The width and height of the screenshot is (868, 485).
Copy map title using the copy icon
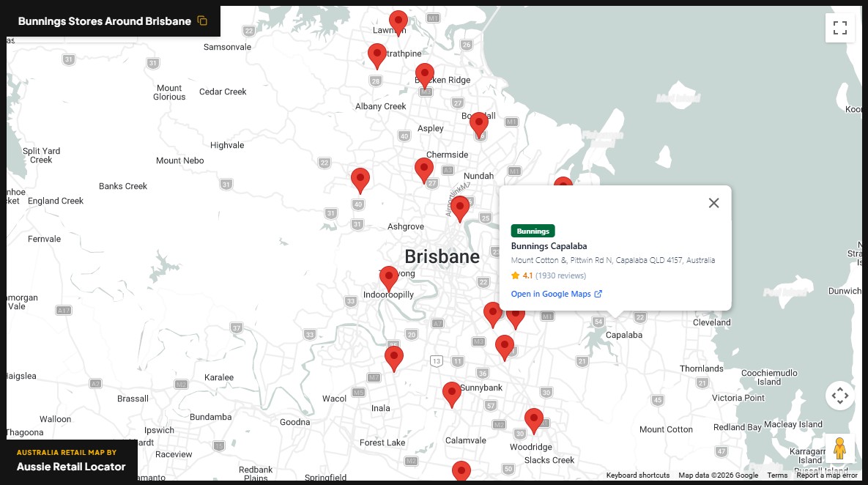[x=202, y=21]
